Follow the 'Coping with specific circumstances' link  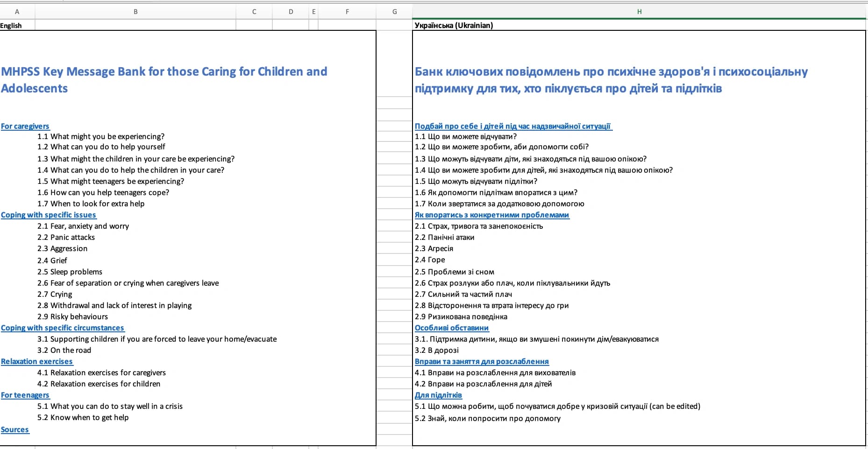click(x=63, y=328)
